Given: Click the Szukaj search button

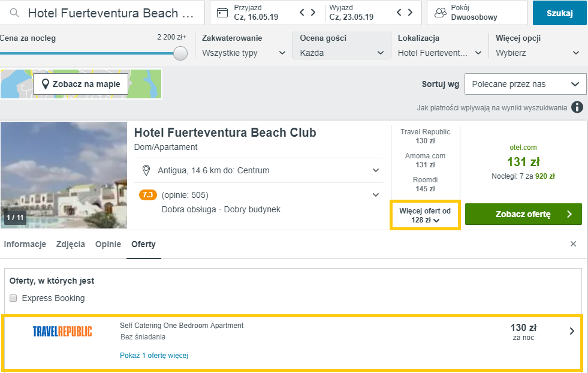Looking at the screenshot, I should pyautogui.click(x=559, y=13).
